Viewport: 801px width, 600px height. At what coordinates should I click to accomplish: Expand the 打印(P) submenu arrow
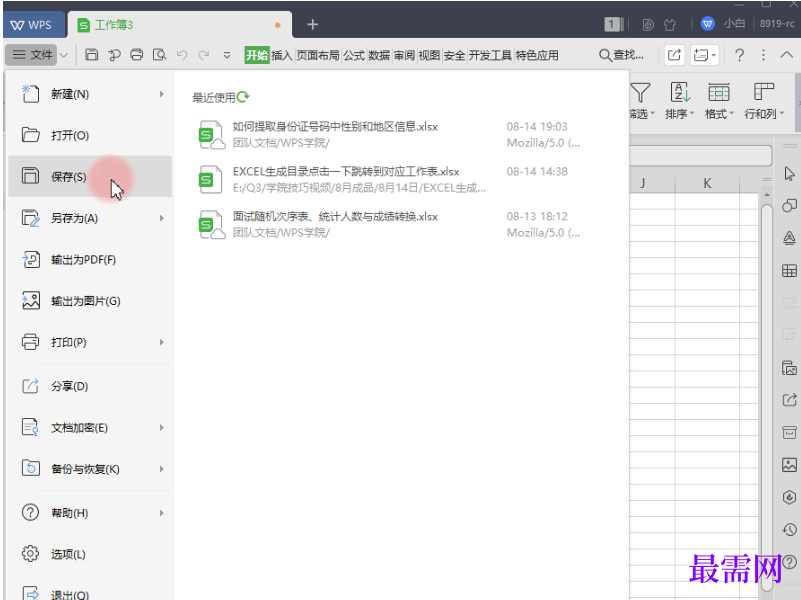pyautogui.click(x=161, y=342)
